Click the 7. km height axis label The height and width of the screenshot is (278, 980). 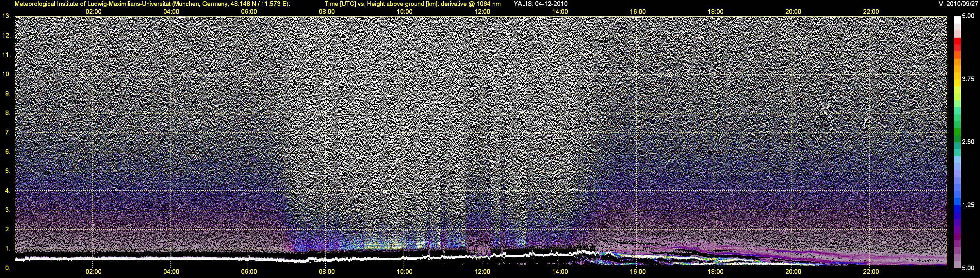coord(8,132)
